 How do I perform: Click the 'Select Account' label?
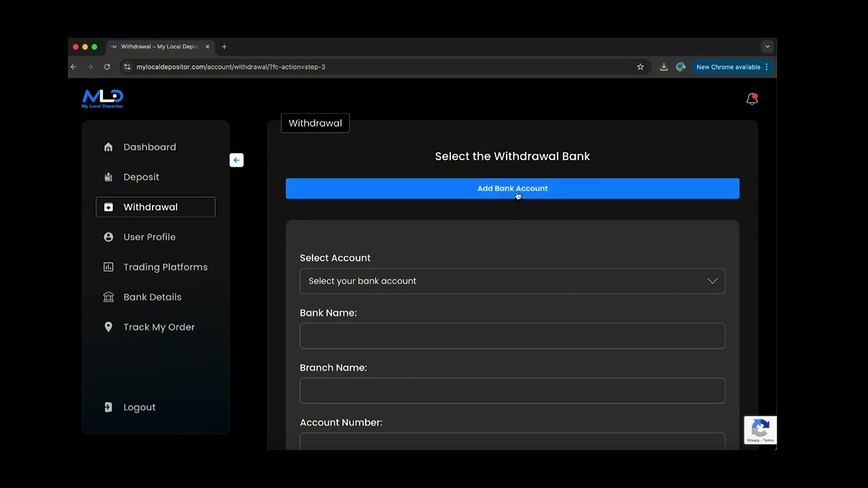[x=335, y=258]
